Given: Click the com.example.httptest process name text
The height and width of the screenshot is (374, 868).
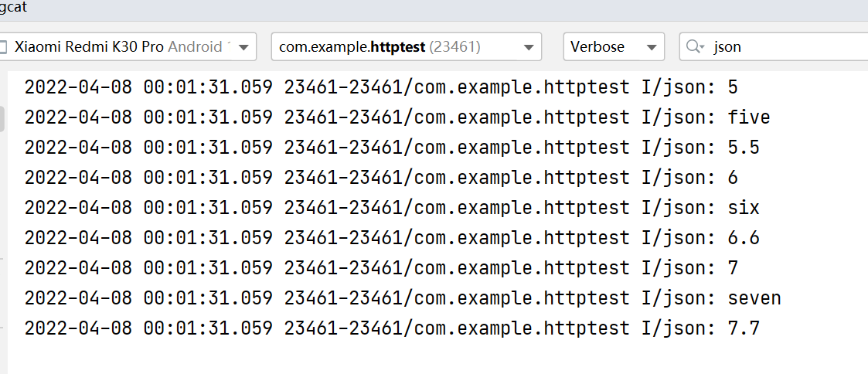Looking at the screenshot, I should (x=352, y=48).
